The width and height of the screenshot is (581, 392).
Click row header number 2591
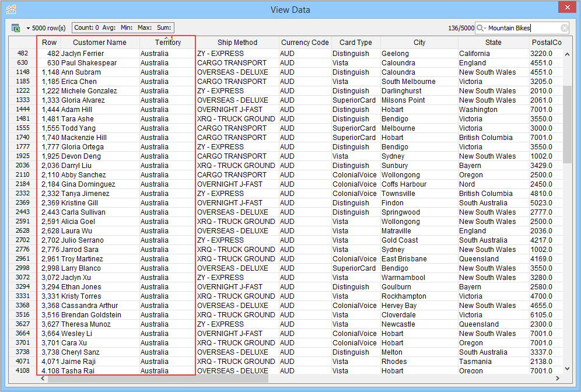coord(23,221)
